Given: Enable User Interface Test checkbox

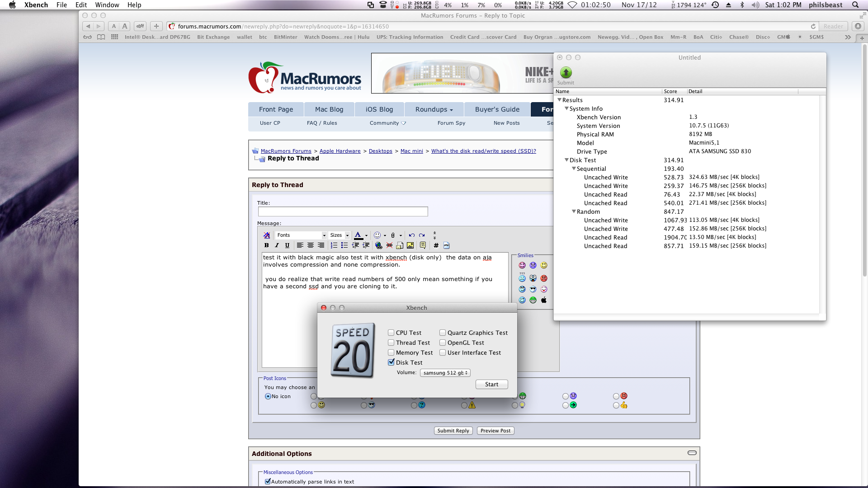Looking at the screenshot, I should tap(443, 352).
